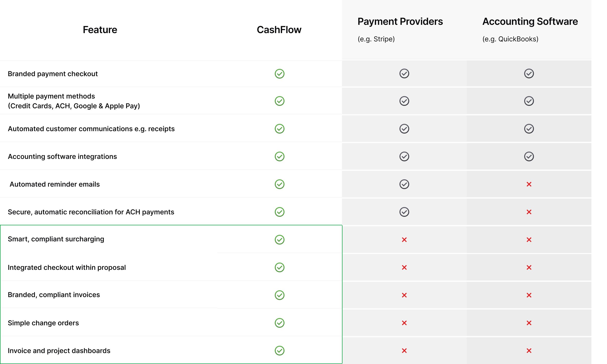Click Payment Providers red X for Smart surcharging

tap(404, 240)
